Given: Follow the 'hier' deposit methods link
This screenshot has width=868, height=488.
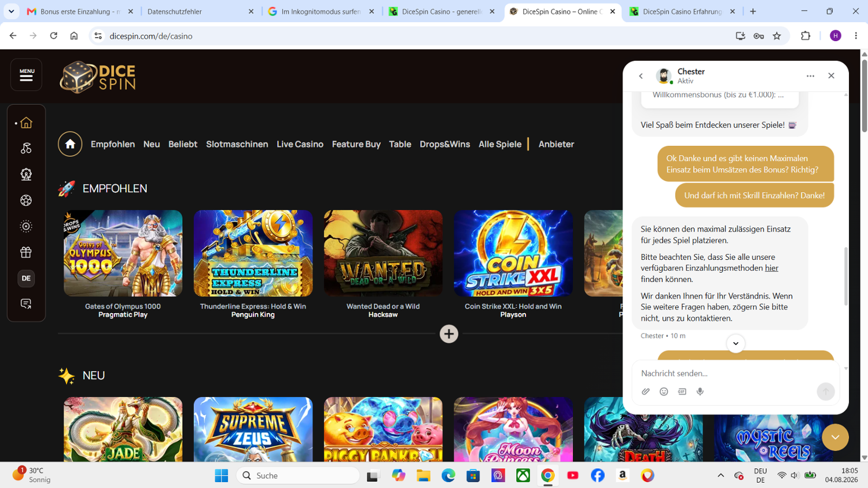Looking at the screenshot, I should pyautogui.click(x=771, y=268).
